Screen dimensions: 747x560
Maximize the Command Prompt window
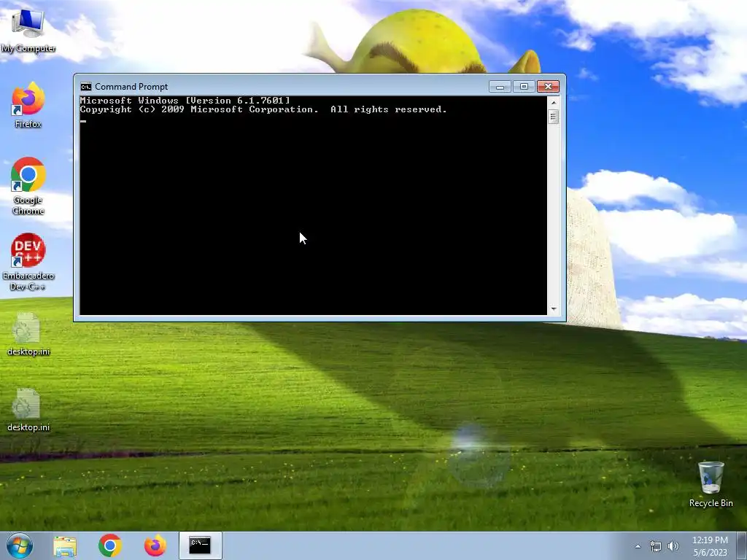tap(524, 87)
